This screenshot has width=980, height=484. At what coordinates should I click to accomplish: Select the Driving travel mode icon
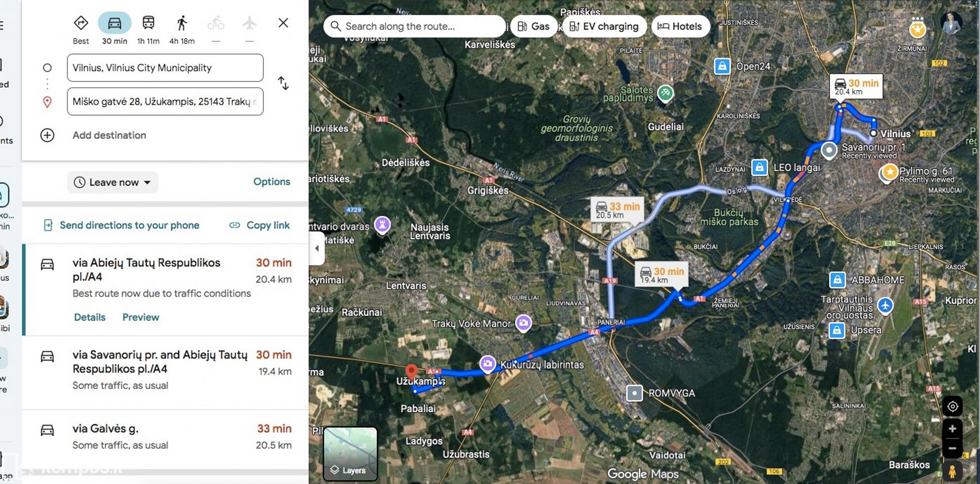point(115,23)
